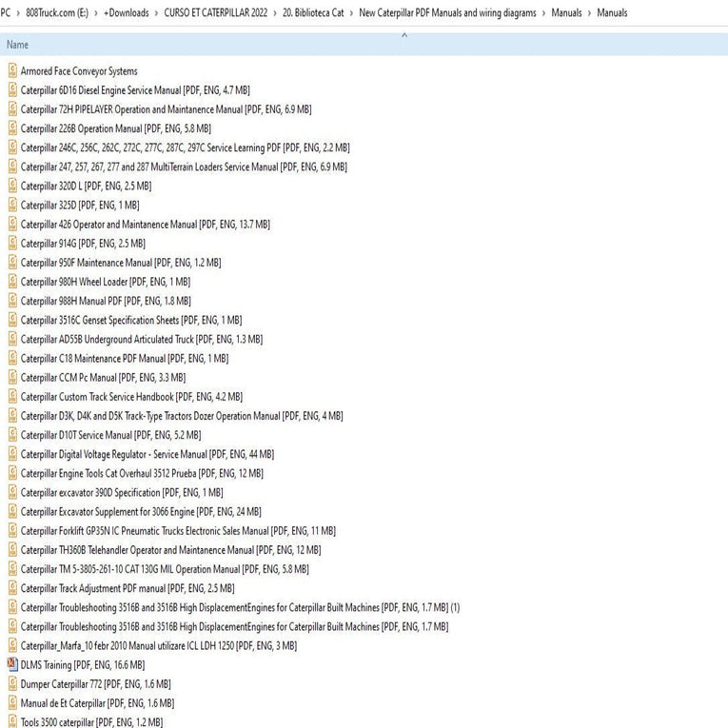Click the PDF icon of Caterpillar 6D16 Diesel Engine manual
The width and height of the screenshot is (728, 728).
click(x=12, y=90)
